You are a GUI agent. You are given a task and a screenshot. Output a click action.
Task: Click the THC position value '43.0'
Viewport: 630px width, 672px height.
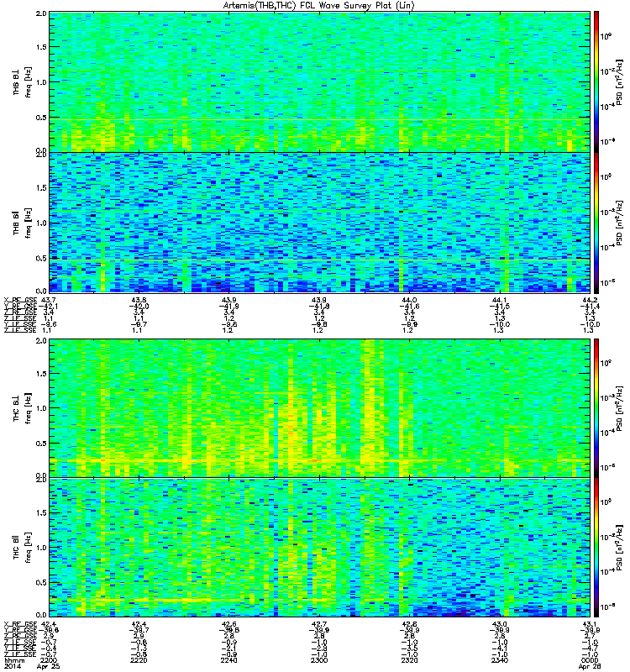pyautogui.click(x=499, y=623)
